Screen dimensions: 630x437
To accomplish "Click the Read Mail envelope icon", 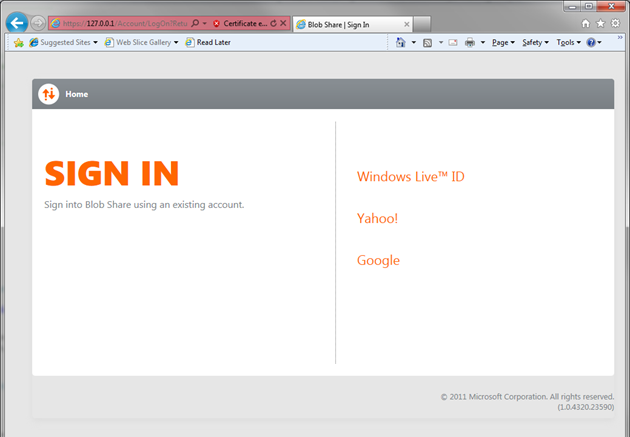I will coord(453,42).
